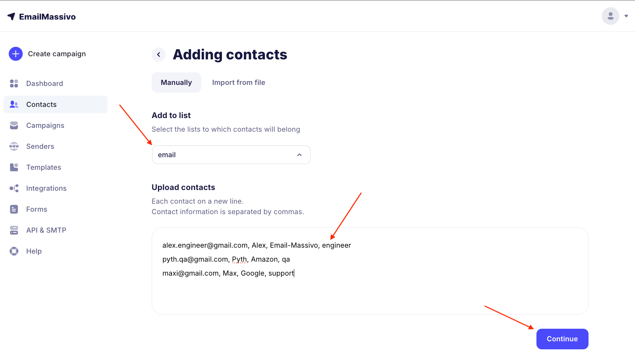Click the plus icon for Create campaign
635x364 pixels.
[x=16, y=54]
